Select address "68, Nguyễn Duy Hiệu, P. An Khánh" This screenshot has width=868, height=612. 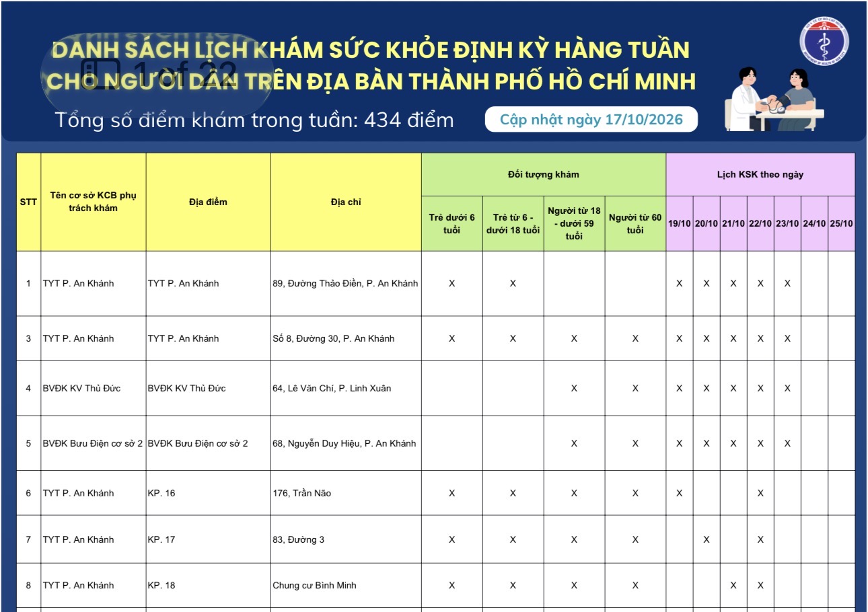(x=345, y=444)
